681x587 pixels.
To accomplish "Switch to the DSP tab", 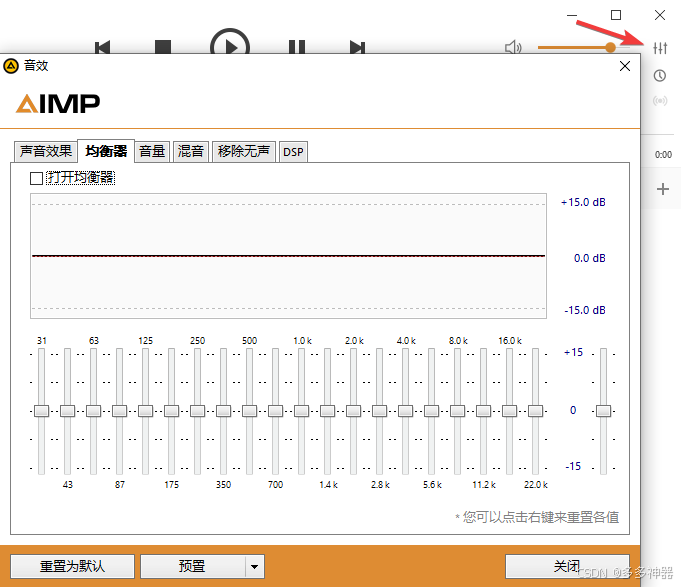I will pos(293,152).
